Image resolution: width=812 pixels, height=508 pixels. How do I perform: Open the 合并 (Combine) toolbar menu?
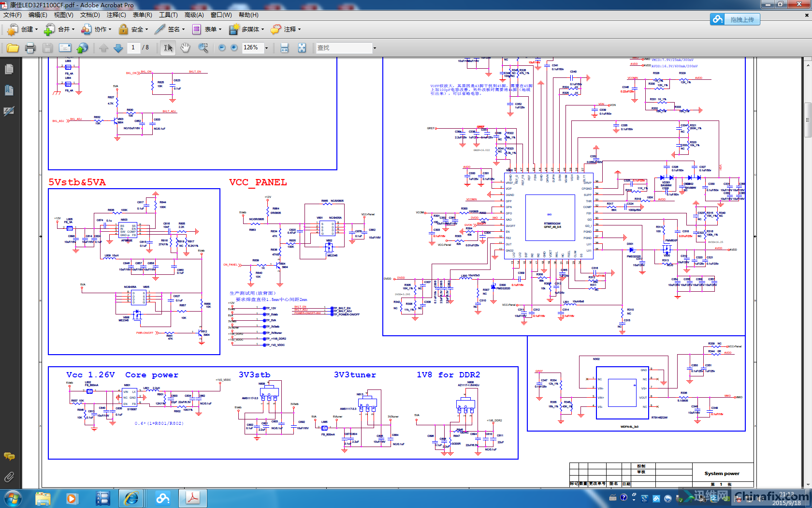[59, 30]
